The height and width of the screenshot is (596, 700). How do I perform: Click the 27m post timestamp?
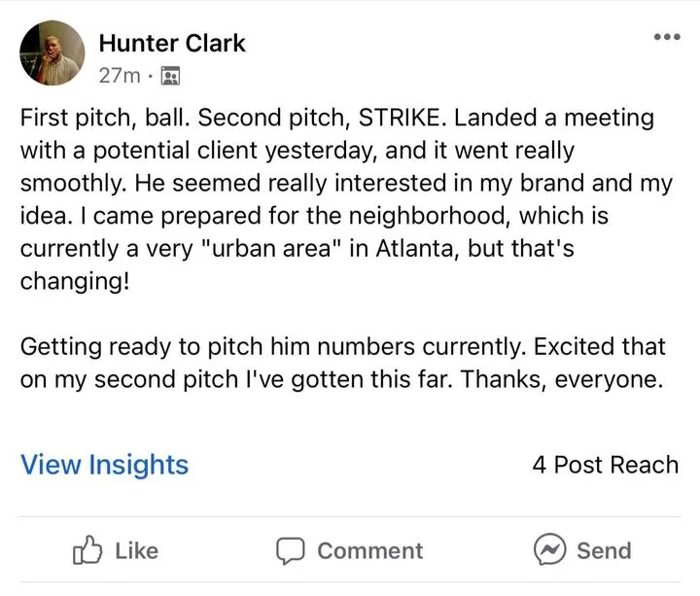pos(120,76)
